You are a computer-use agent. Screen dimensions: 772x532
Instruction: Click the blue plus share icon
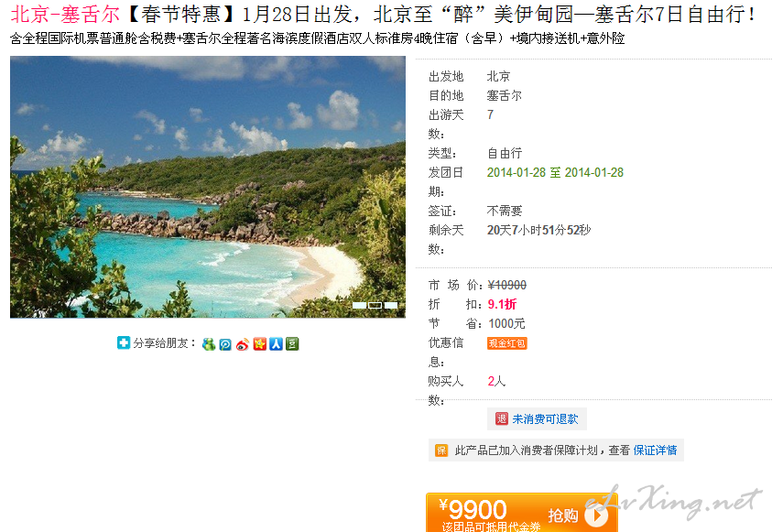tap(124, 342)
